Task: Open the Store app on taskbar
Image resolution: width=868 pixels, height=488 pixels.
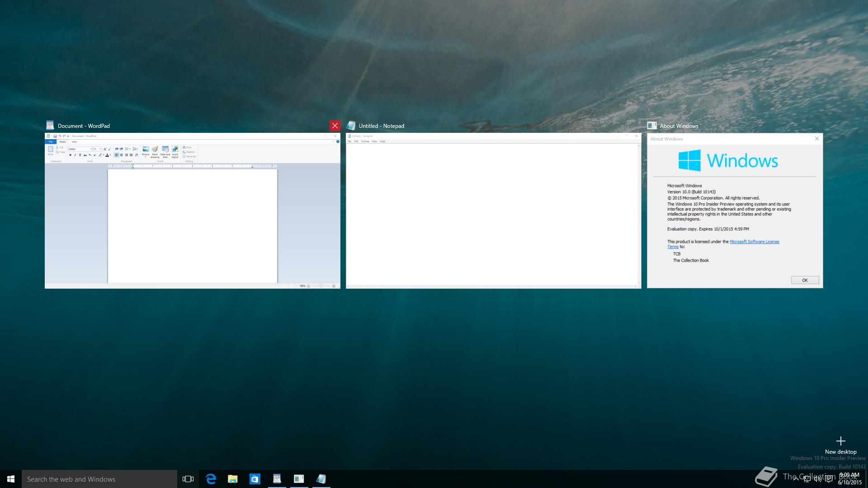Action: pyautogui.click(x=255, y=479)
